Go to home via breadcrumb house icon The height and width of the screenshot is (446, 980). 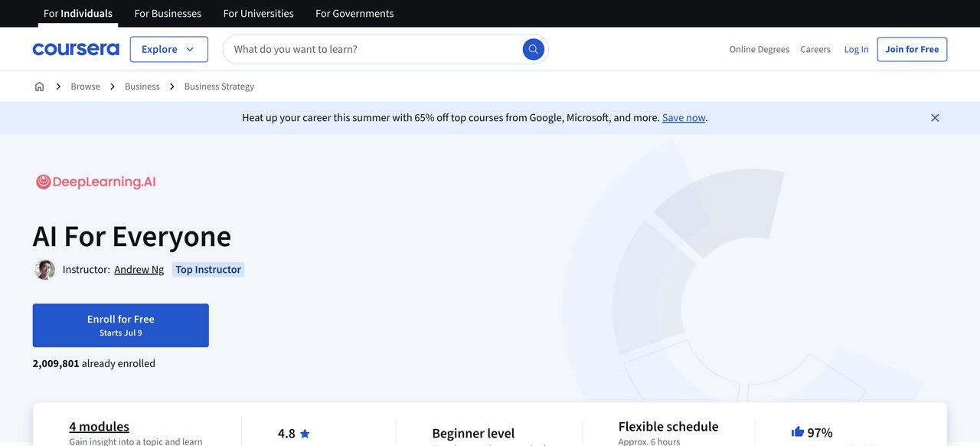(40, 87)
